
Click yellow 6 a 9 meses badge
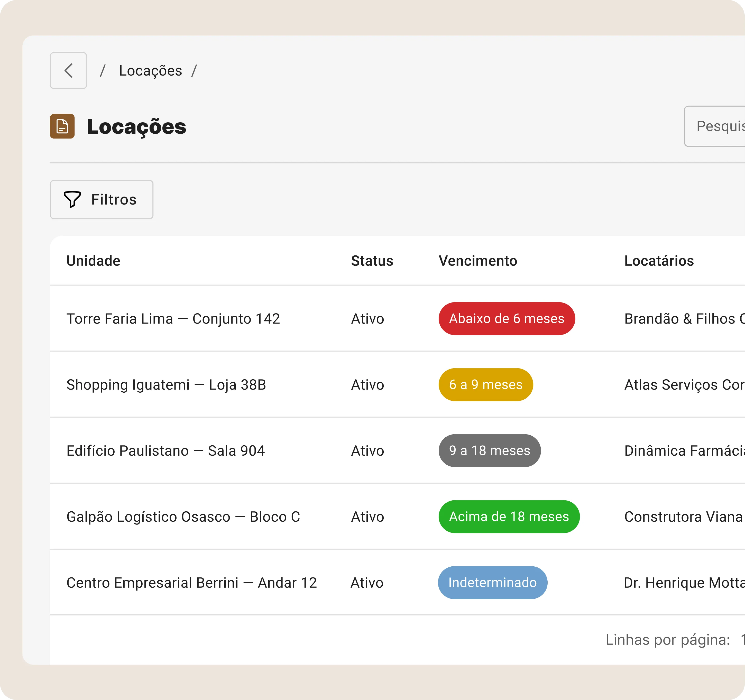(x=486, y=384)
